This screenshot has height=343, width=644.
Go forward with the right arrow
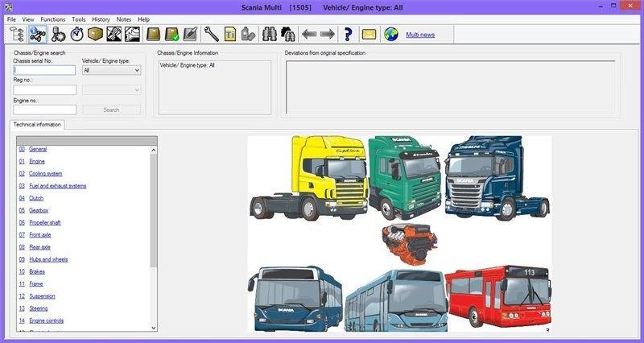(328, 35)
